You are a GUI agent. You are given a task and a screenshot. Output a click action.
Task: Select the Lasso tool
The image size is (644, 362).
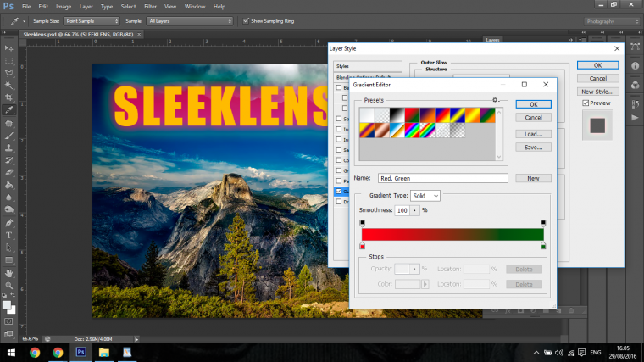click(8, 73)
